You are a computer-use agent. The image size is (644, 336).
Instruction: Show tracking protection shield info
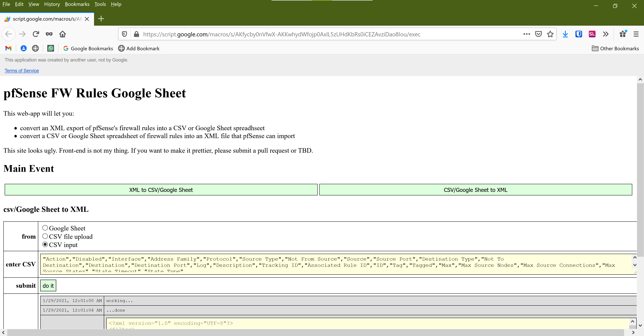pyautogui.click(x=124, y=34)
